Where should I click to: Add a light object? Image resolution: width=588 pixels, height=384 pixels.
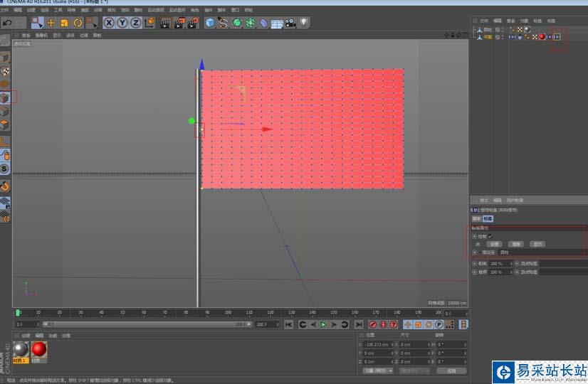(304, 23)
